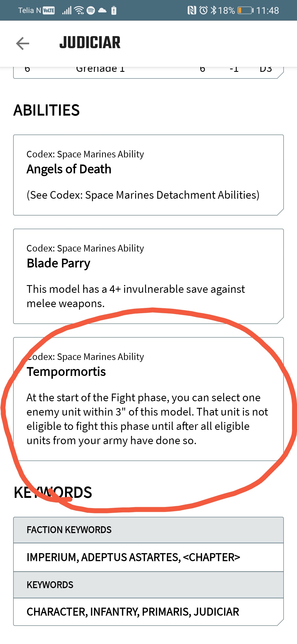Screen dimensions: 297x644
Task: Tap the Bluetooth status icon
Action: tap(213, 10)
